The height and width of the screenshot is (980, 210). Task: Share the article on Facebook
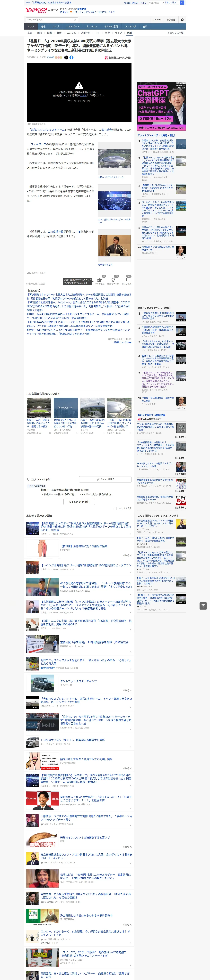72,57
